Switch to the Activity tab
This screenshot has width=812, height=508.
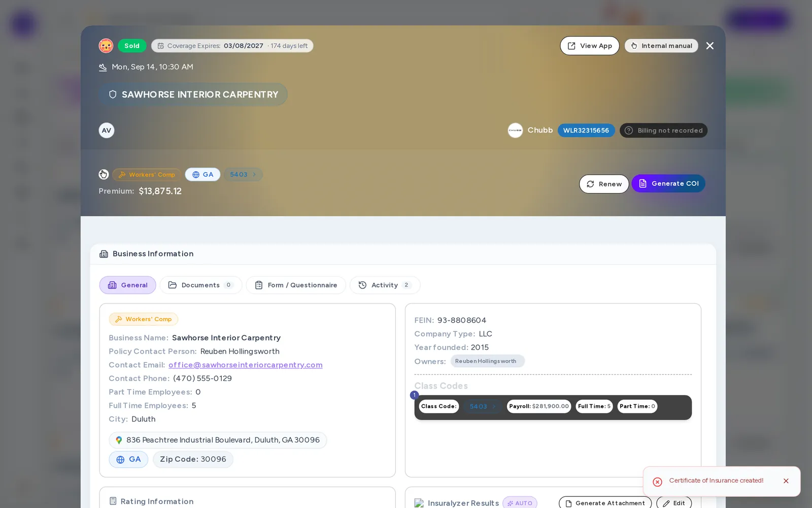tap(385, 285)
